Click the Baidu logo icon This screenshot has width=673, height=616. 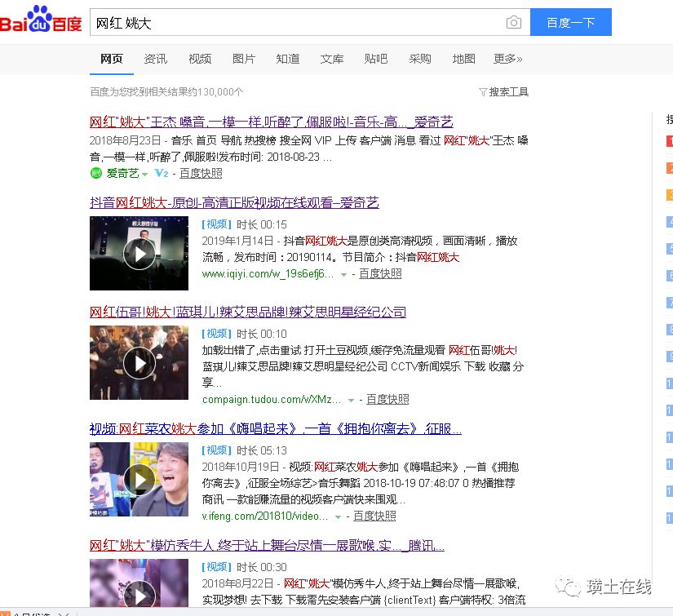pyautogui.click(x=41, y=22)
